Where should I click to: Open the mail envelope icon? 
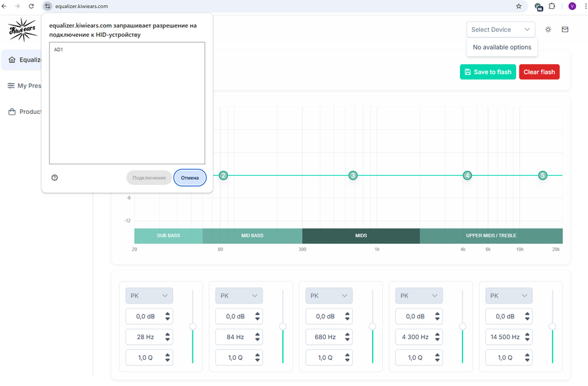click(x=565, y=29)
